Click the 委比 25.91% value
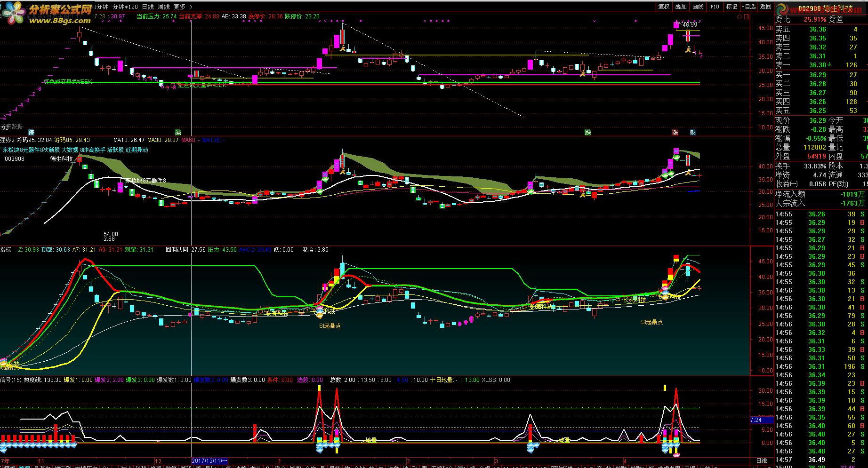The image size is (868, 468). [814, 20]
